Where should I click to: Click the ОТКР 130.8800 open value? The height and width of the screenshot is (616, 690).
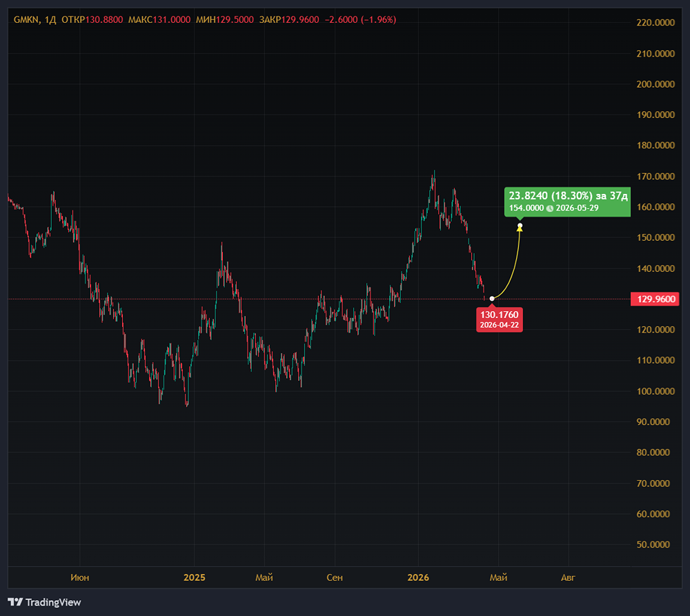(92, 20)
